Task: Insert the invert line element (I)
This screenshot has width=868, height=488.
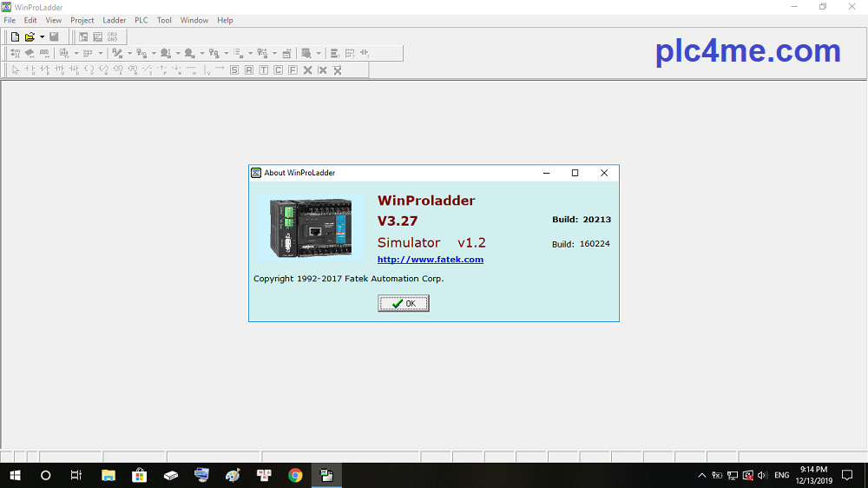Action: coord(148,69)
